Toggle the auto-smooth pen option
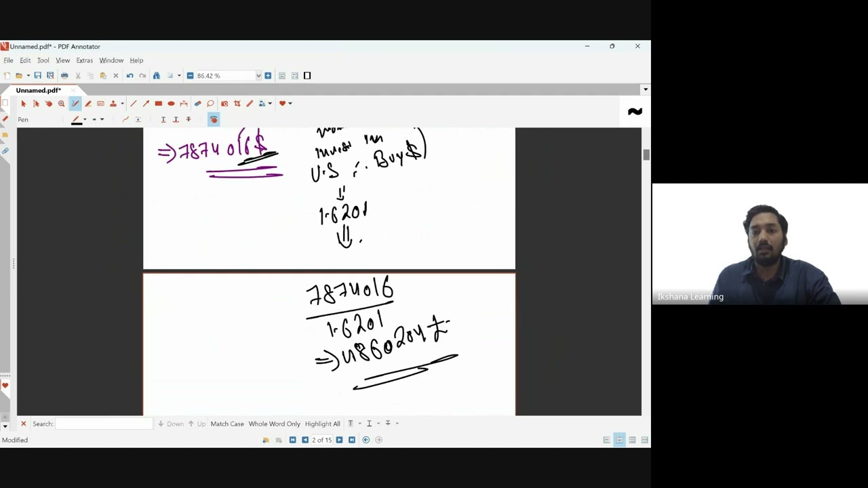This screenshot has width=868, height=488. pyautogui.click(x=125, y=119)
